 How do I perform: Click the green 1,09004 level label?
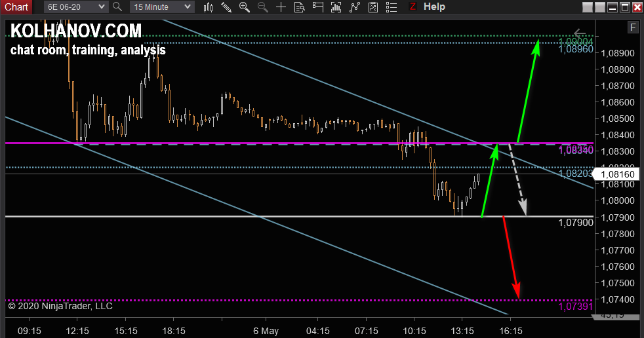click(576, 41)
